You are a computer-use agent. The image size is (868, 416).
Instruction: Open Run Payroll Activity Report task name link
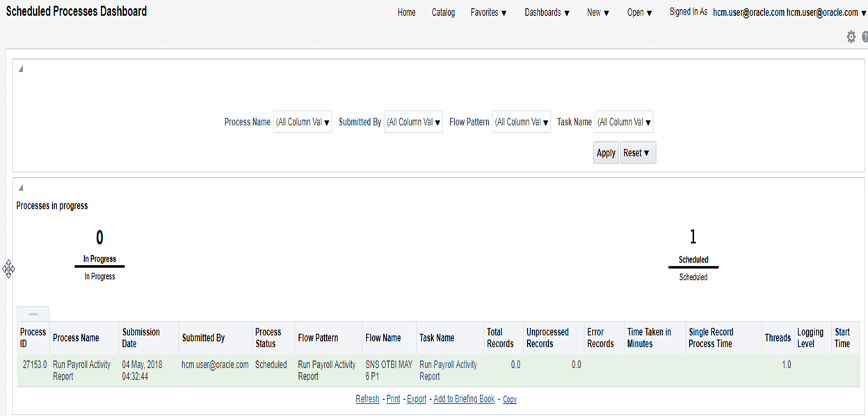pyautogui.click(x=448, y=370)
